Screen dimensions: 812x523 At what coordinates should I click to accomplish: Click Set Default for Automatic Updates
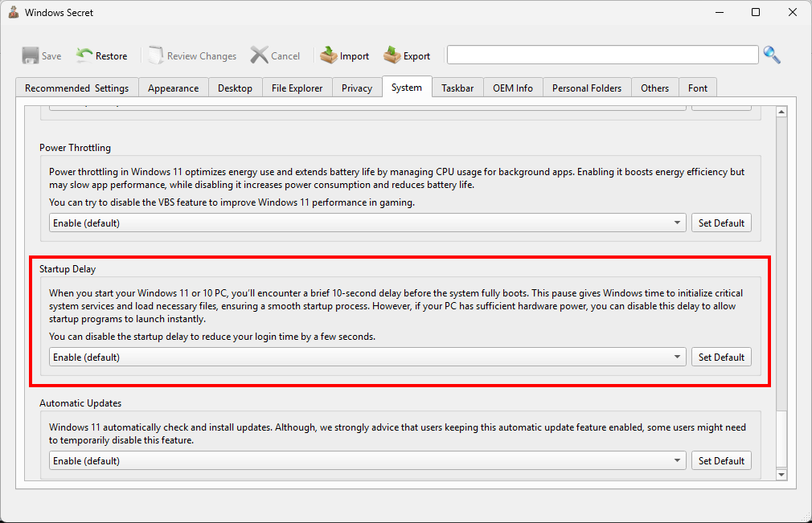(x=721, y=460)
